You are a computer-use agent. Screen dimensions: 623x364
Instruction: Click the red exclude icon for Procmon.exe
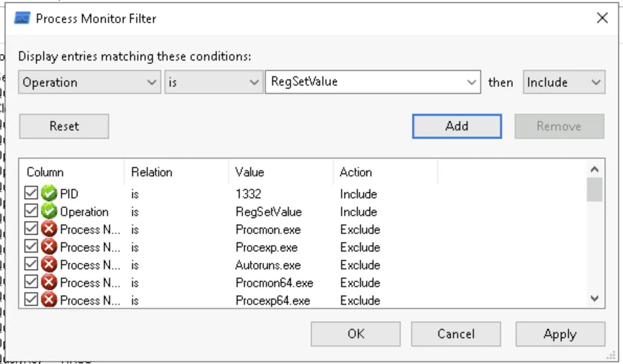click(x=49, y=229)
